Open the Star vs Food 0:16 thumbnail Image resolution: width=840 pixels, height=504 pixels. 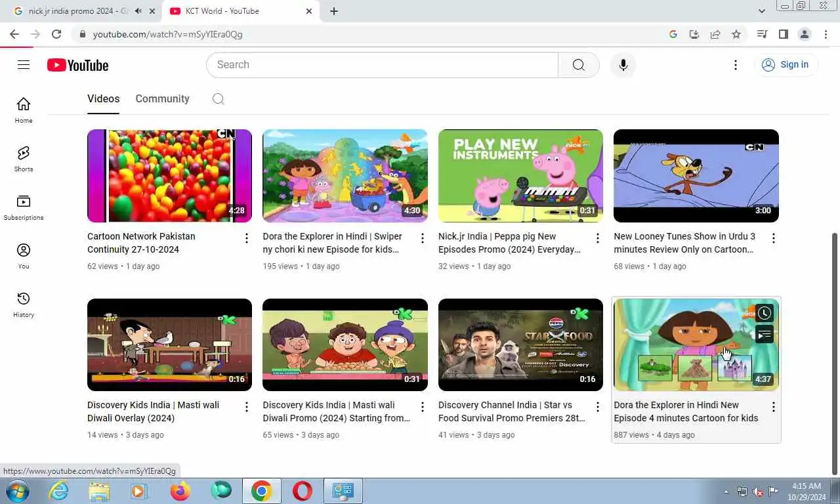pos(520,345)
